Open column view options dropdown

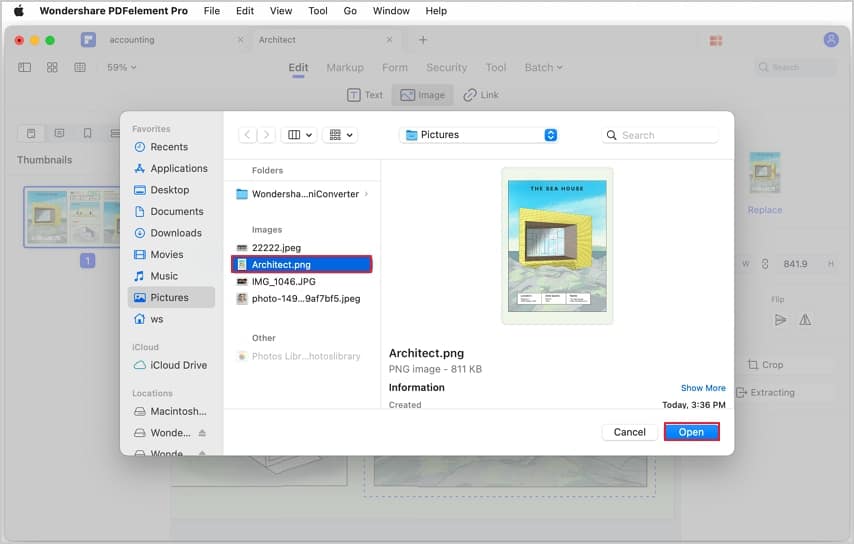tap(299, 135)
